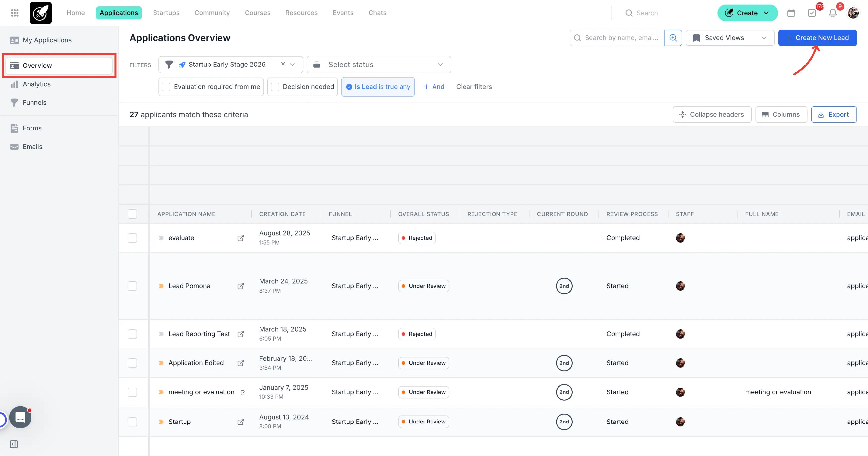Open external link icon beside Lead Pomona

(241, 286)
